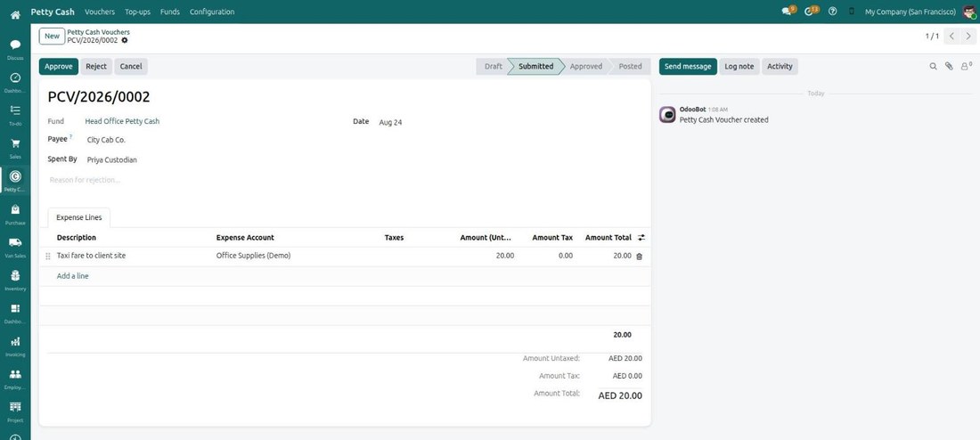This screenshot has width=980, height=440.
Task: Click the Submitted status stage
Action: coord(535,66)
